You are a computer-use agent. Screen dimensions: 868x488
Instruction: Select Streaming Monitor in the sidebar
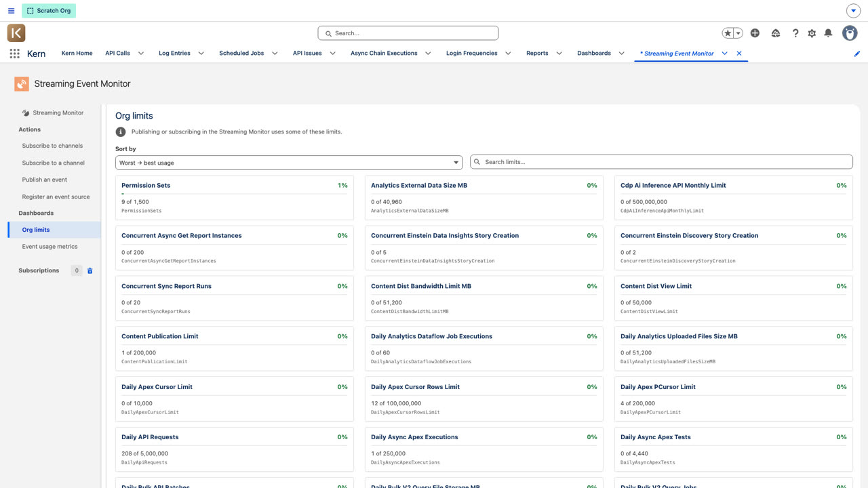(53, 113)
